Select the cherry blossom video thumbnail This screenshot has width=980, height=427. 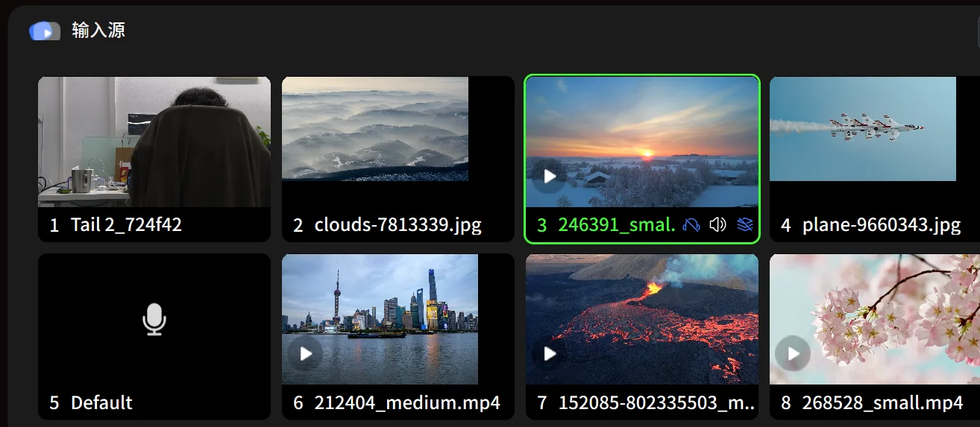tap(875, 319)
